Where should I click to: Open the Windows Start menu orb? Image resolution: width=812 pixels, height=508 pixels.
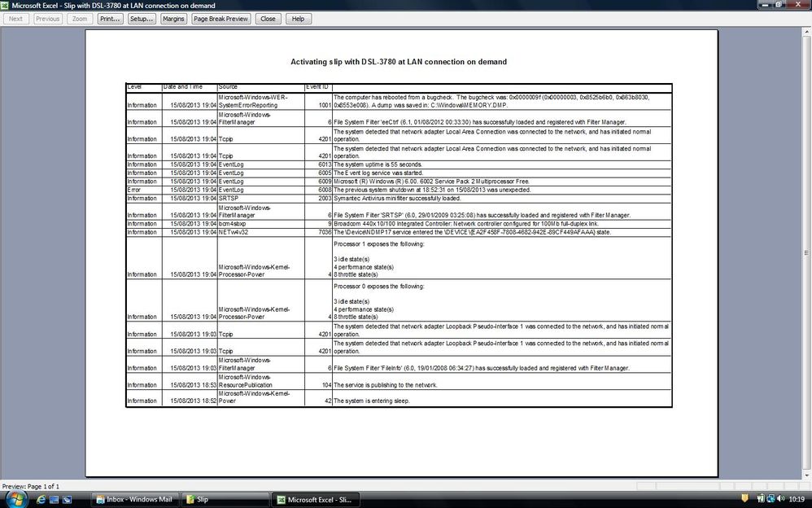click(x=15, y=499)
